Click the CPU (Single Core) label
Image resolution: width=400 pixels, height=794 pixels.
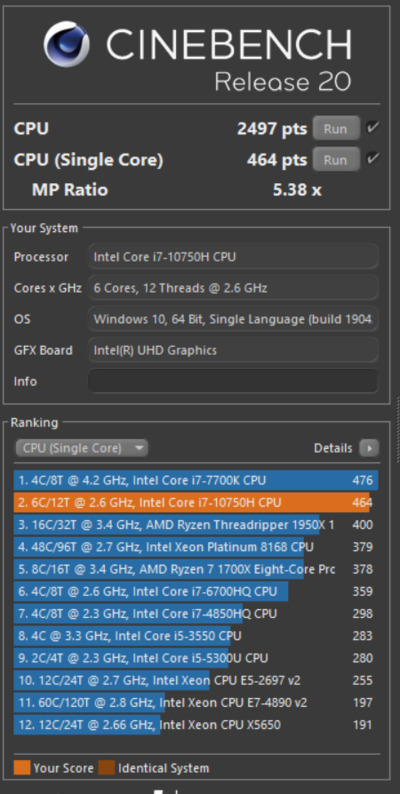(x=89, y=160)
